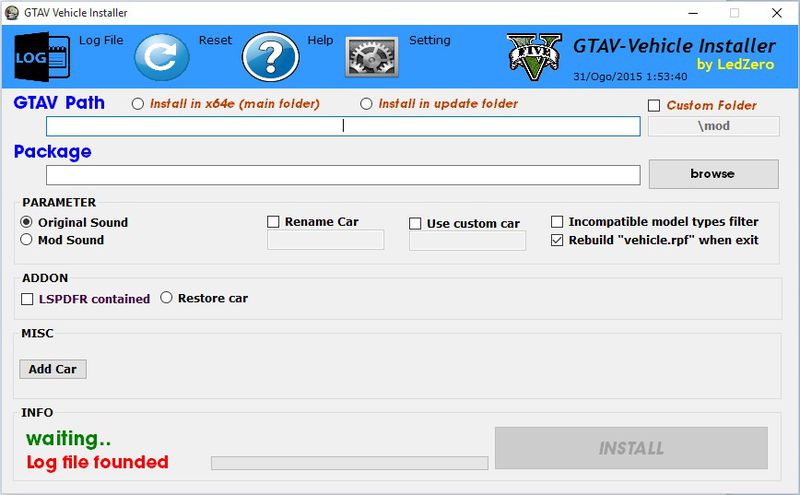Click the PARAMETER group label
The image size is (800, 495).
59,203
